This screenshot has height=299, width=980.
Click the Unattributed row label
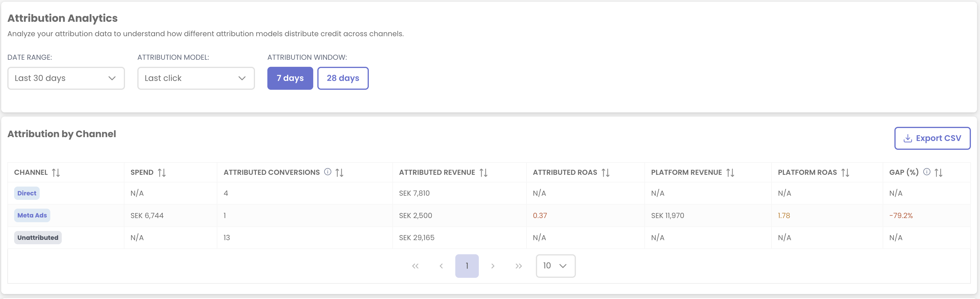[38, 237]
